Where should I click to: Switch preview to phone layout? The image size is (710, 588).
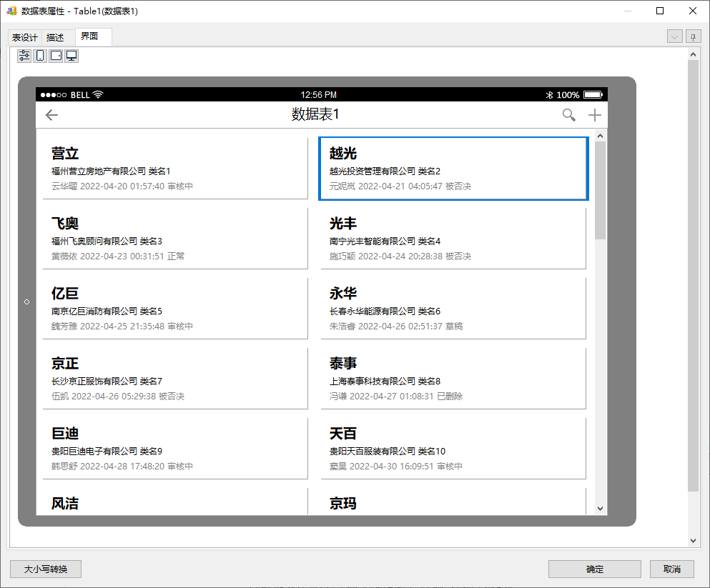pyautogui.click(x=40, y=56)
